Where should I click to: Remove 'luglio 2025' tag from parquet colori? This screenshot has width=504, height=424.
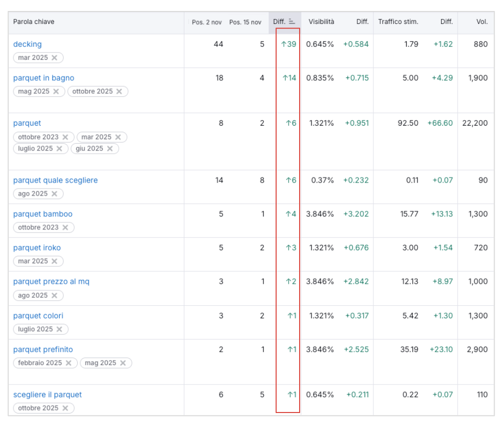click(x=59, y=329)
